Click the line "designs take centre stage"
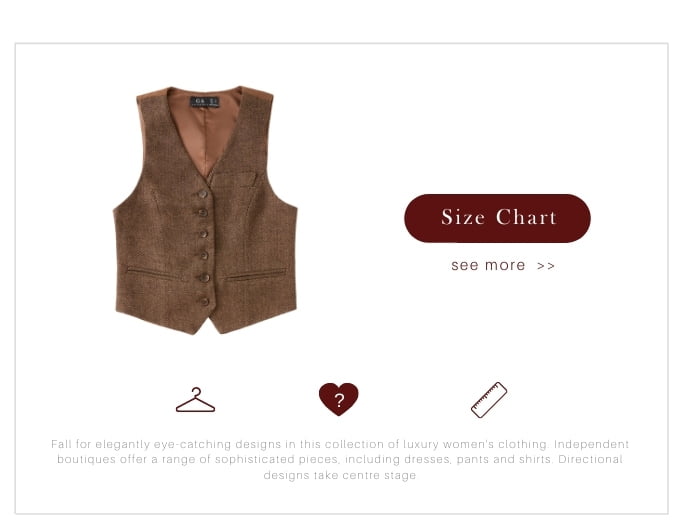 click(340, 475)
